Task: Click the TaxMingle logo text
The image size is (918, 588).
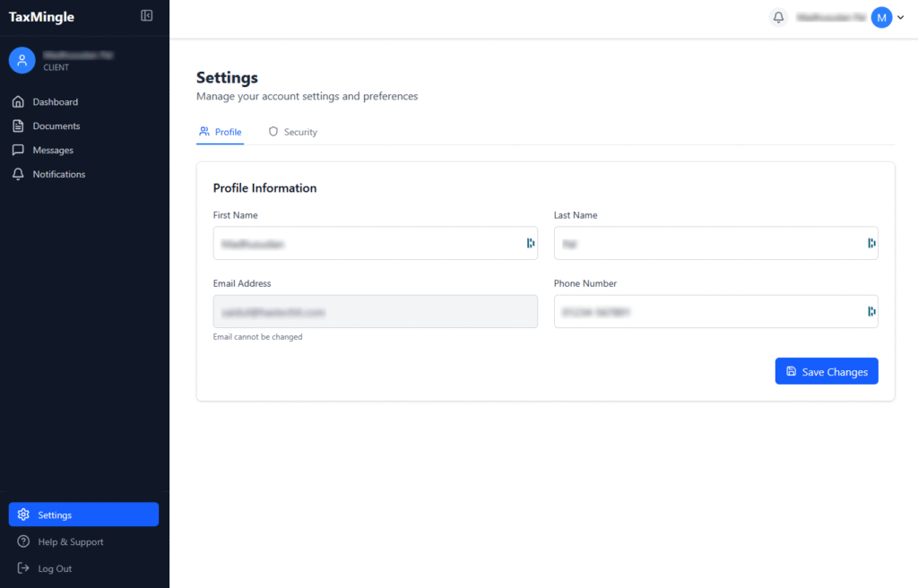Action: (x=42, y=17)
